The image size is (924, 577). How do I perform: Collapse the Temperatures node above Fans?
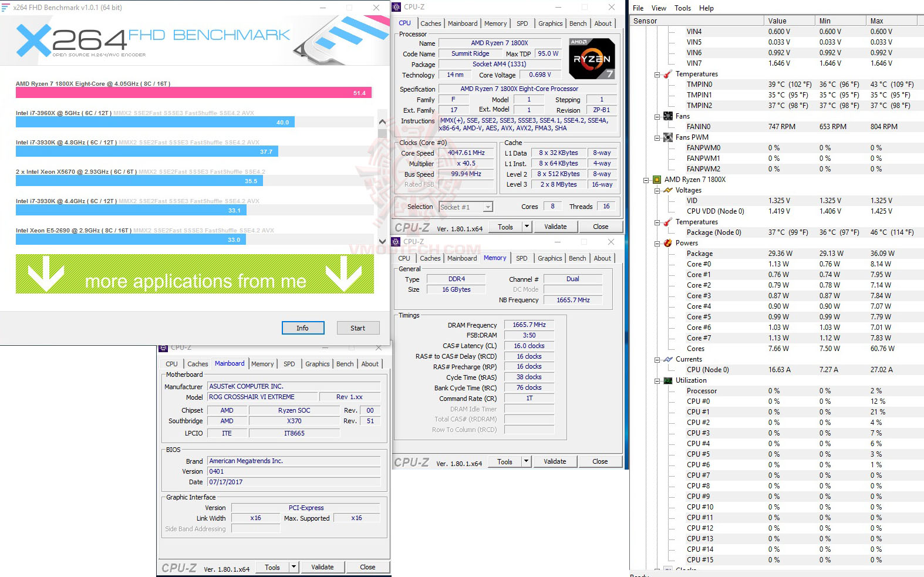point(657,75)
